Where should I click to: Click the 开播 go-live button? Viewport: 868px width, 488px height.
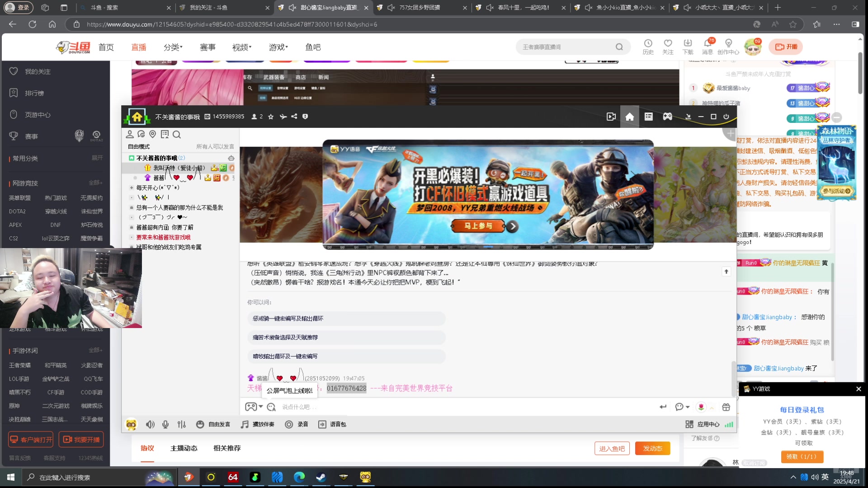click(x=786, y=47)
